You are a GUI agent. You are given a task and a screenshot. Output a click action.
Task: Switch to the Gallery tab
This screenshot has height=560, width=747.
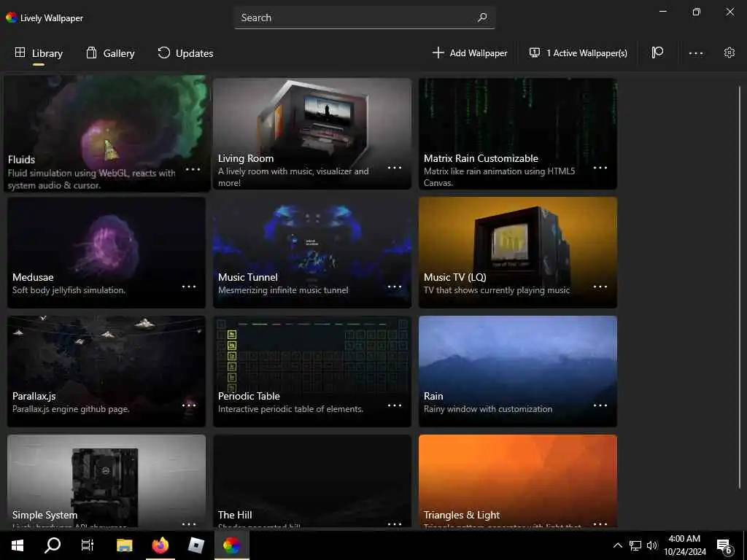click(110, 52)
